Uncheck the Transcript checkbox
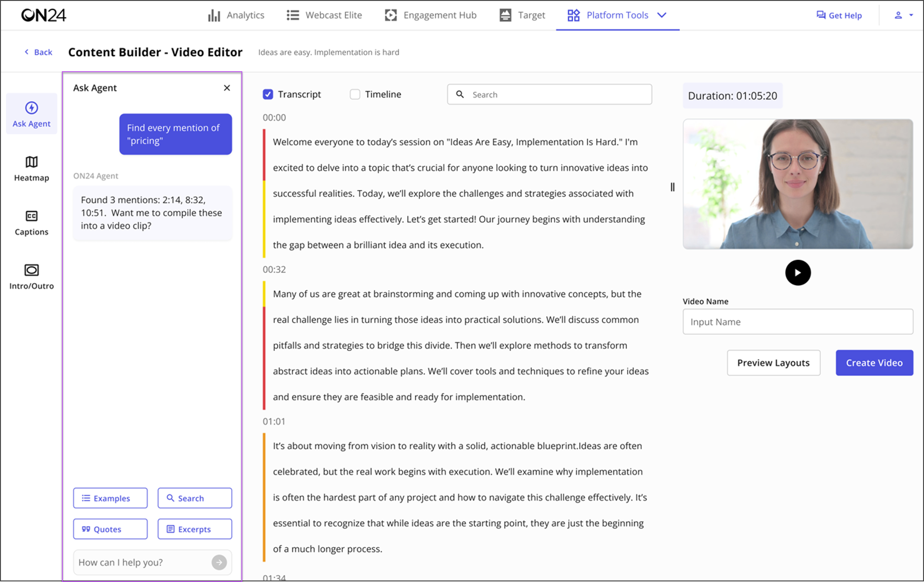This screenshot has height=582, width=924. [x=268, y=94]
